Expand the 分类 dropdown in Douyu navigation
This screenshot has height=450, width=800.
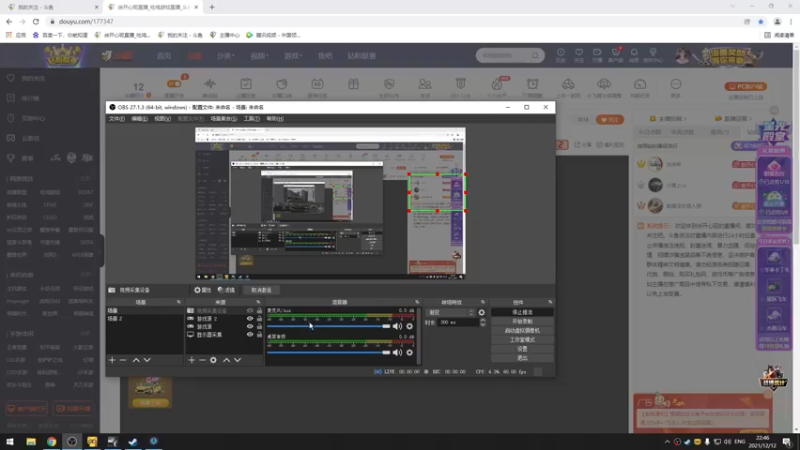coord(225,56)
